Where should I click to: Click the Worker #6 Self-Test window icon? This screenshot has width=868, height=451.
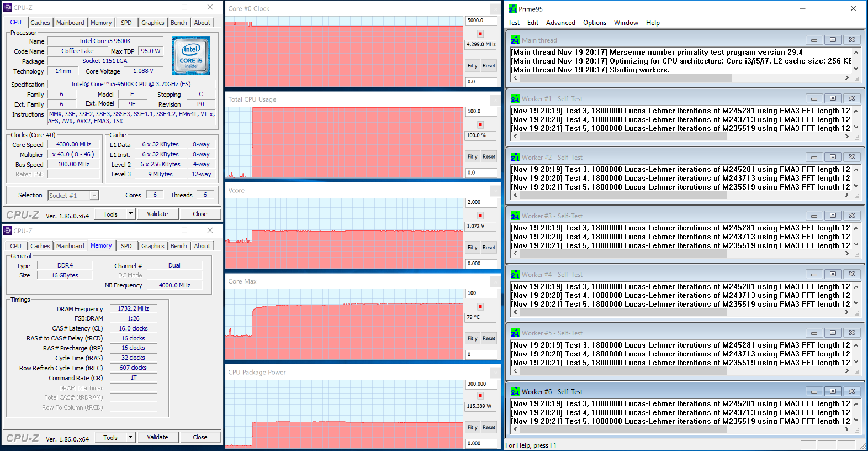pyautogui.click(x=515, y=391)
